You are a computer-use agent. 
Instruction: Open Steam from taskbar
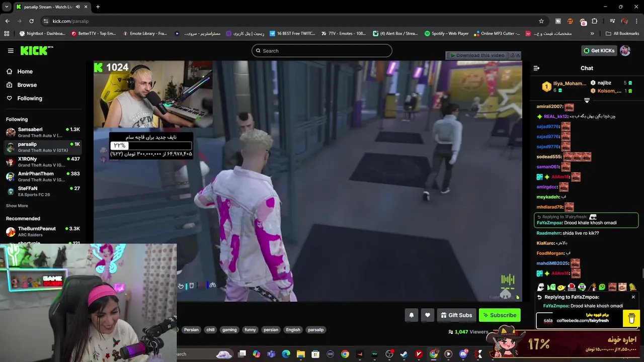pyautogui.click(x=404, y=354)
